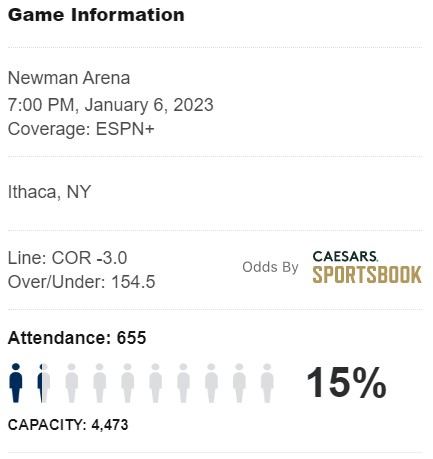Click the 7:00 PM, January 6, 2023 date

coord(111,105)
